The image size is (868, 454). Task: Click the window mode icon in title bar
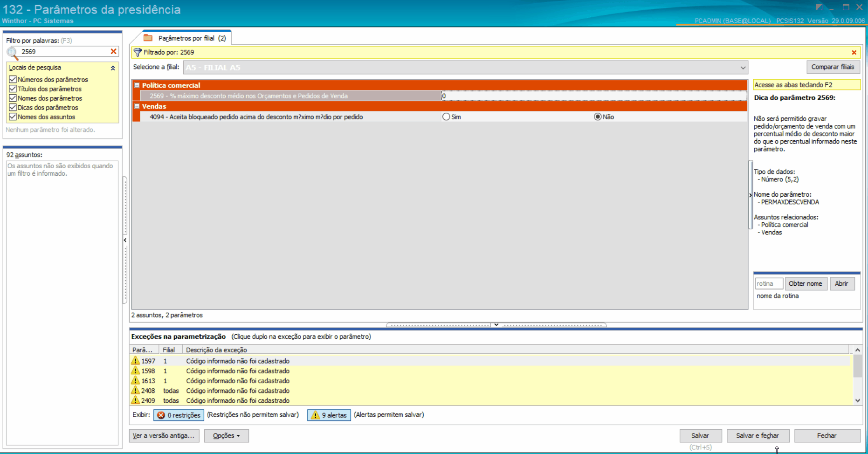(x=819, y=7)
